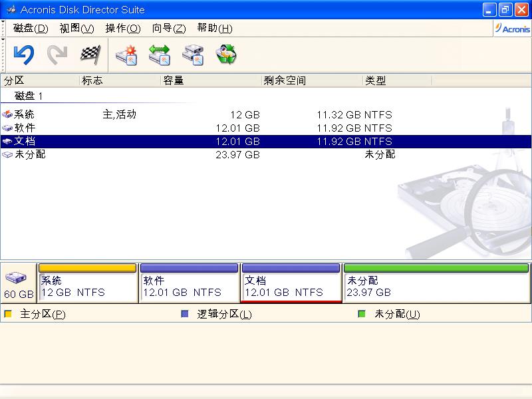This screenshot has width=532, height=399.
Task: Click the 主,活动 flag cell
Action: (x=120, y=114)
